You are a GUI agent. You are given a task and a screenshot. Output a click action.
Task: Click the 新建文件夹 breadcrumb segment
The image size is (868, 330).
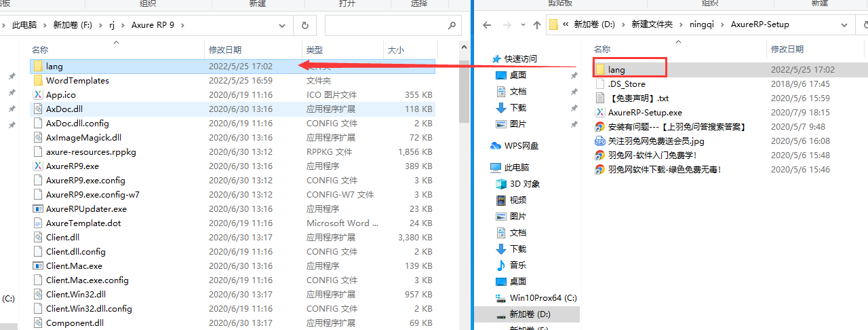click(652, 25)
